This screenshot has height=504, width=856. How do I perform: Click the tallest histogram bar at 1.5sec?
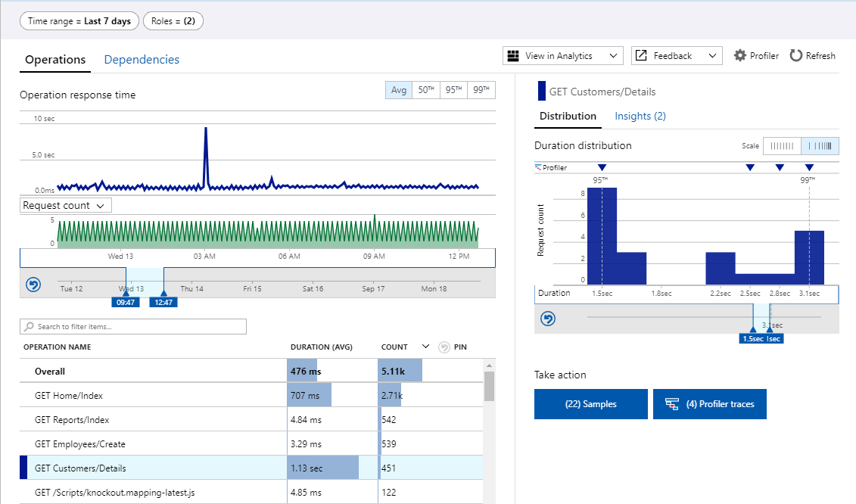[602, 236]
